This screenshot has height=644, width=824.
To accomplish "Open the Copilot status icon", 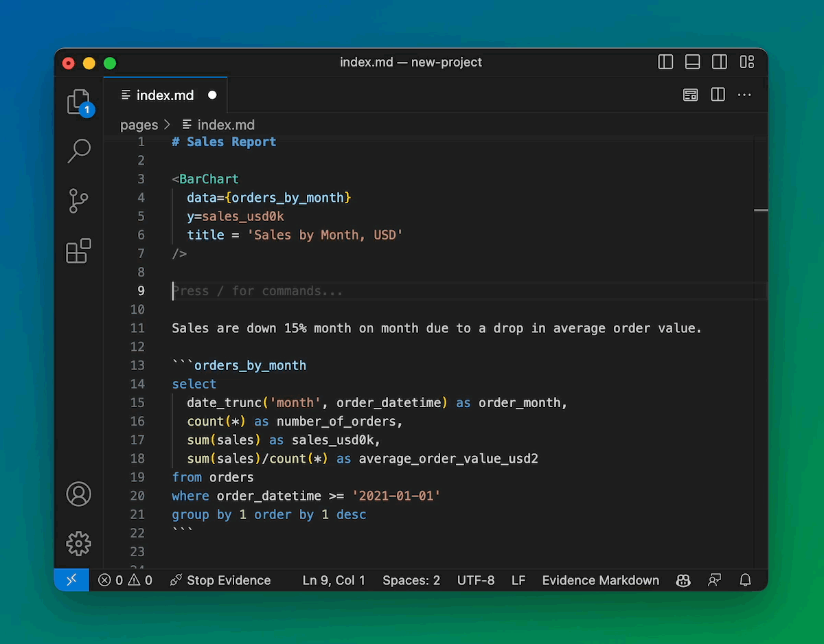I will tap(683, 580).
